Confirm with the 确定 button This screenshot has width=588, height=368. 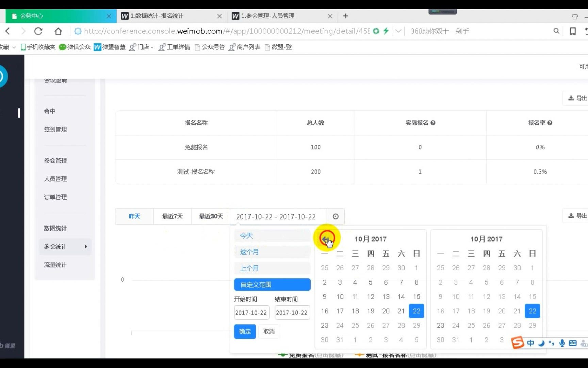pos(245,332)
